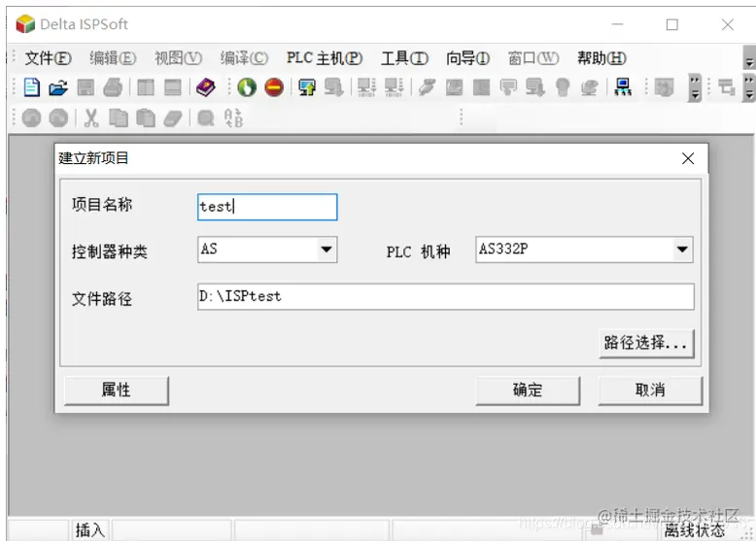Confirm with the 确定 button

[x=528, y=389]
